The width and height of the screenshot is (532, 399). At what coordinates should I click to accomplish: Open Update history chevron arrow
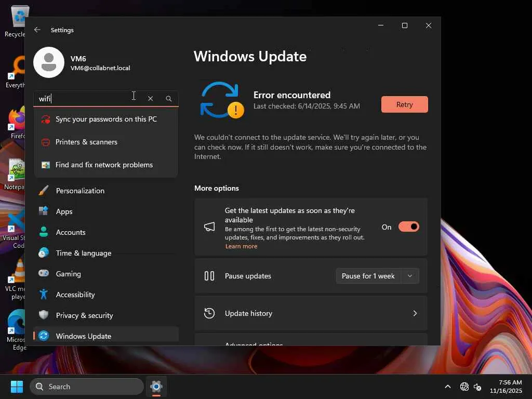coord(415,313)
